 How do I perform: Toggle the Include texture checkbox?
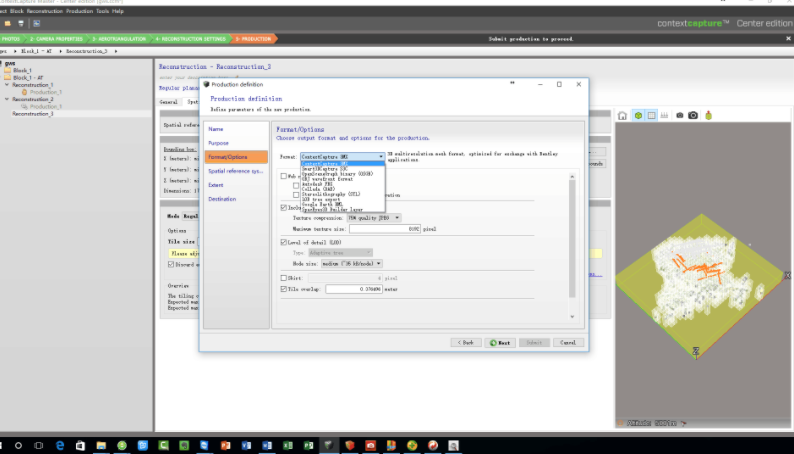click(x=284, y=208)
